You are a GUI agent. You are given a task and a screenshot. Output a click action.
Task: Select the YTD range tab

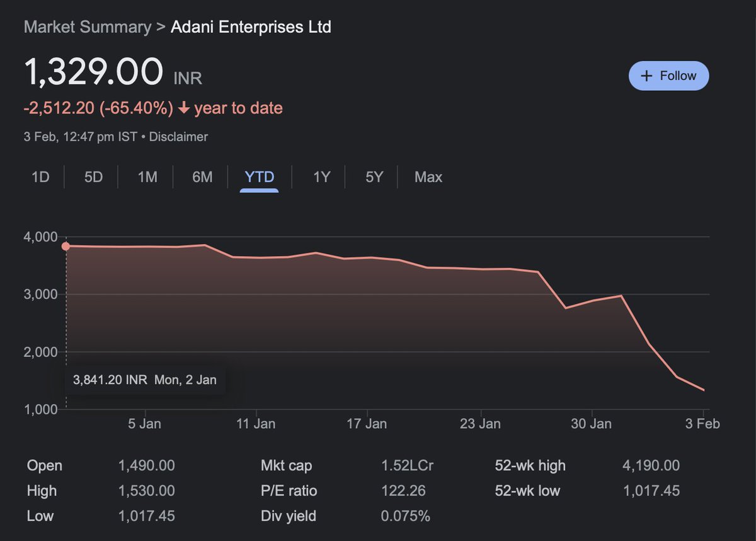pos(260,177)
